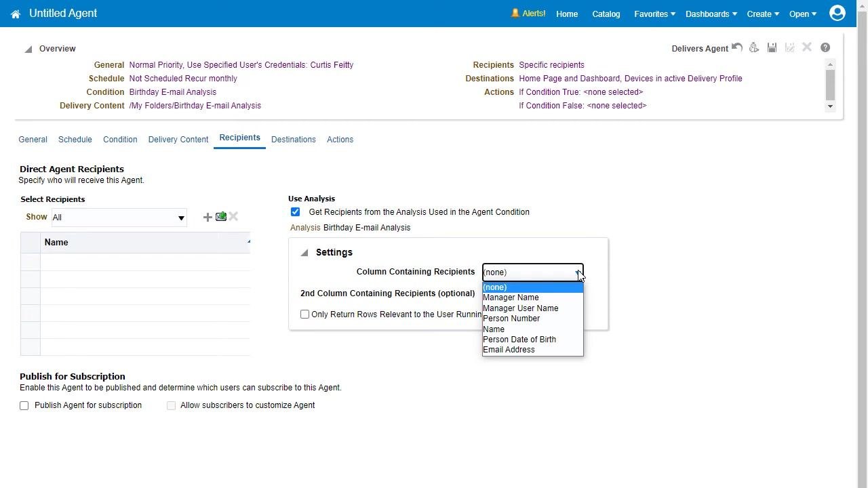
Task: Open the Dashboards menu
Action: pos(711,14)
